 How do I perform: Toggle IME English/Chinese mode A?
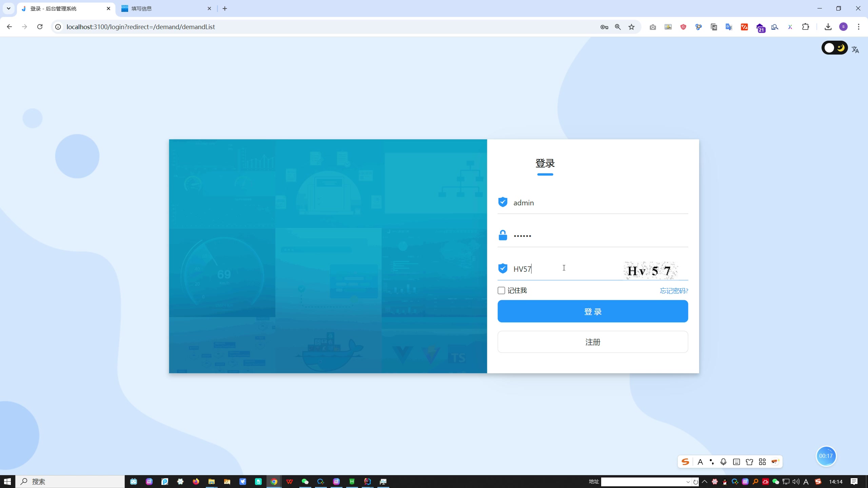click(x=700, y=462)
